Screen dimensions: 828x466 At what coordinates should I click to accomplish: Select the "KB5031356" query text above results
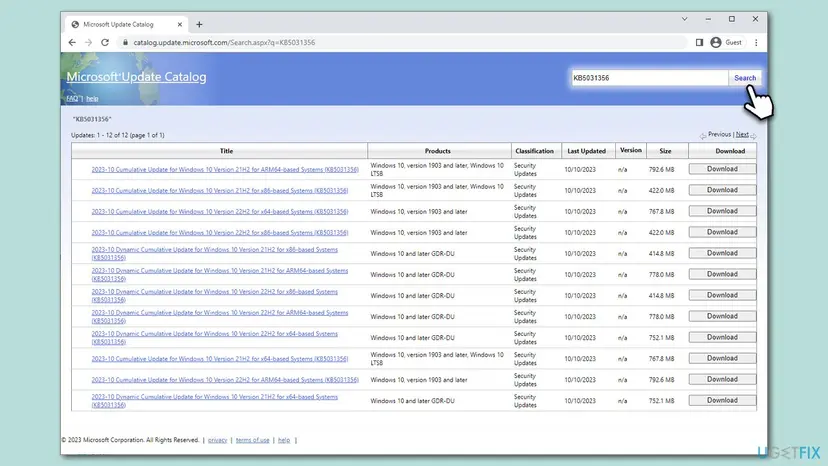[92, 119]
